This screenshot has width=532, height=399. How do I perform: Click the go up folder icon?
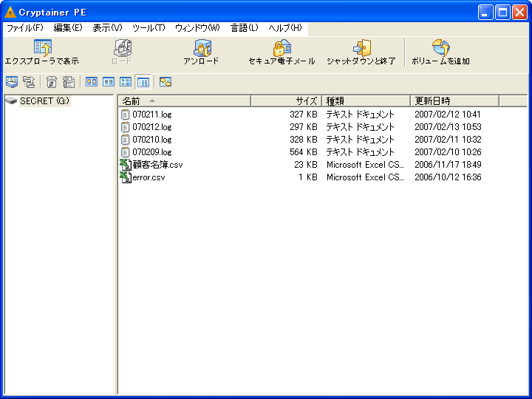29,82
